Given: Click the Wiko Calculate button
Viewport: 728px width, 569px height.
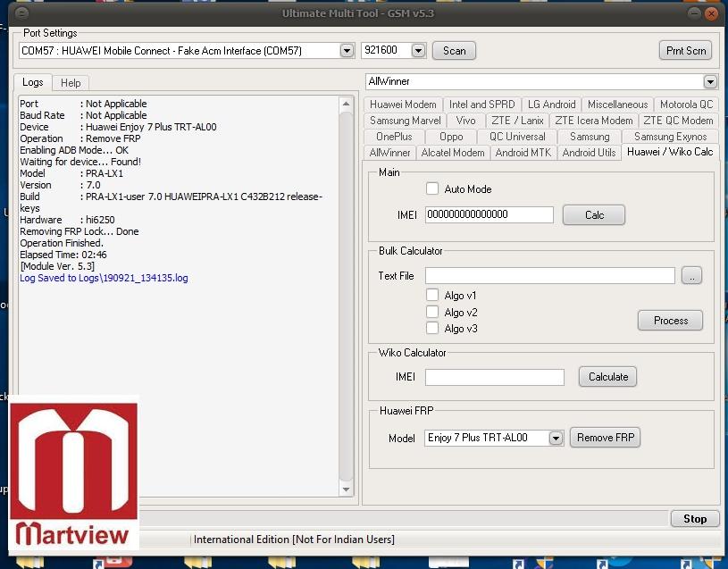Looking at the screenshot, I should (607, 376).
